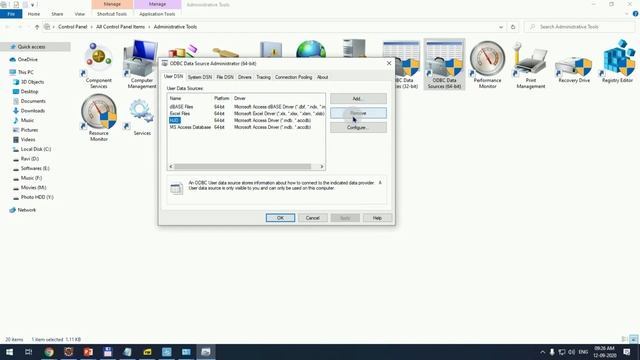
Task: Click Control Panel in breadcrumb
Action: [x=73, y=27]
